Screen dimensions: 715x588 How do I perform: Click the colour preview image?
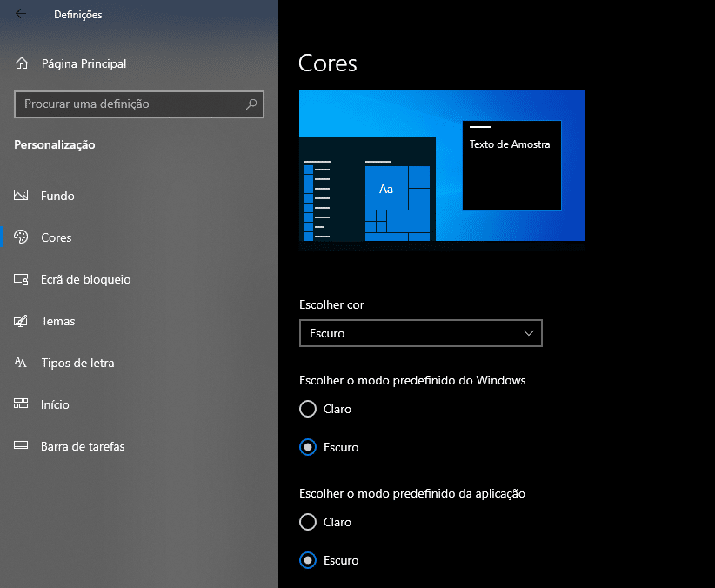pyautogui.click(x=441, y=170)
